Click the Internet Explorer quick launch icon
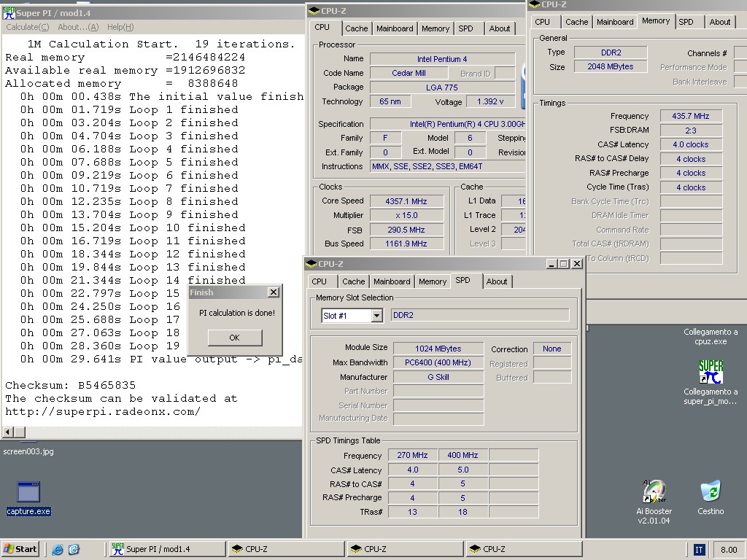 [x=58, y=550]
